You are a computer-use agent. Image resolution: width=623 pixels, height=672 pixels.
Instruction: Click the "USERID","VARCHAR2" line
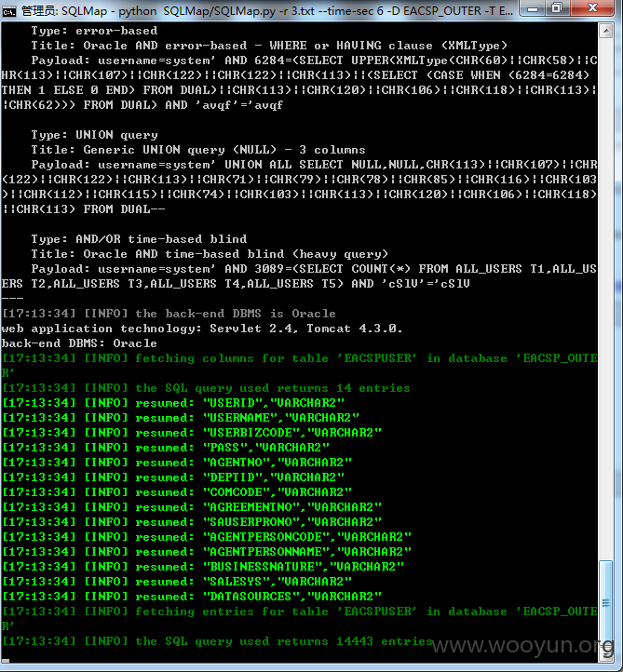pyautogui.click(x=173, y=403)
